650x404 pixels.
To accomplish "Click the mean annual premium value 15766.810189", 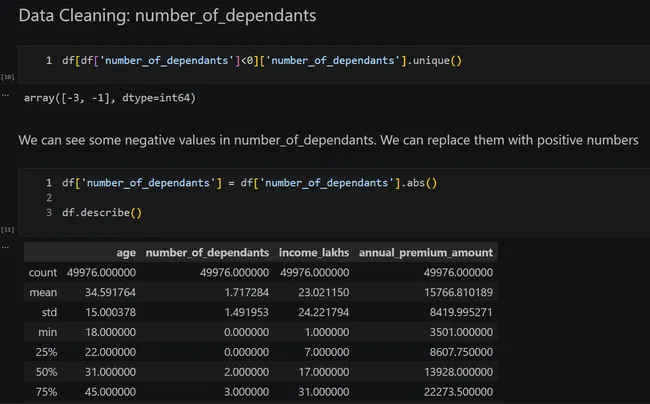I will pyautogui.click(x=458, y=293).
